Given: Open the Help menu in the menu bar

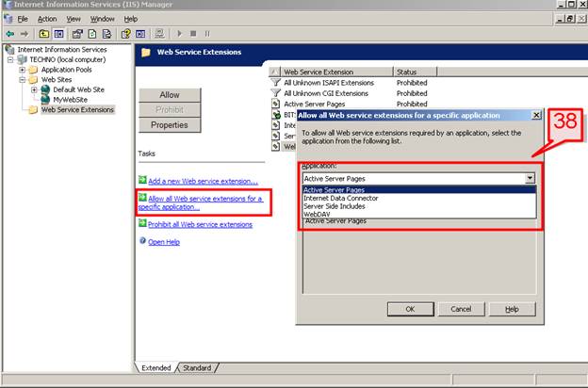Looking at the screenshot, I should pyautogui.click(x=131, y=19).
